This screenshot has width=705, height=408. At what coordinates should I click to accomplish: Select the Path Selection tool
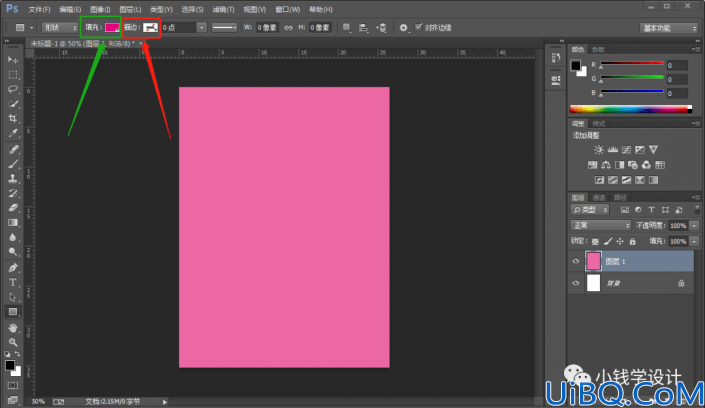tap(13, 297)
